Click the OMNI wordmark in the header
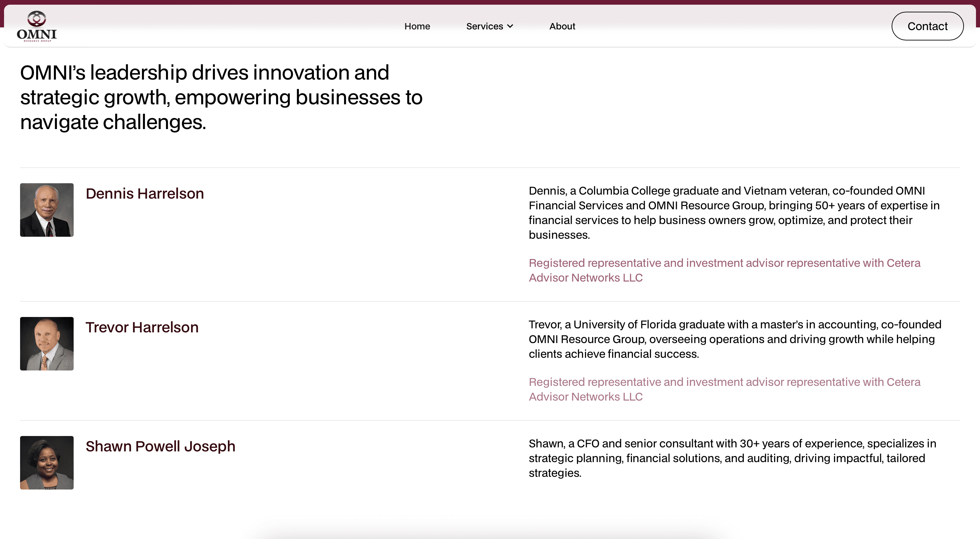980x539 pixels. coord(36,34)
